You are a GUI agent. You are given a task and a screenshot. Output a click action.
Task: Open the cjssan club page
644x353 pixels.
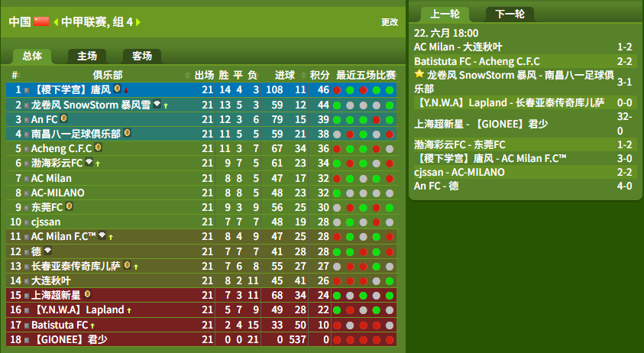pyautogui.click(x=46, y=222)
